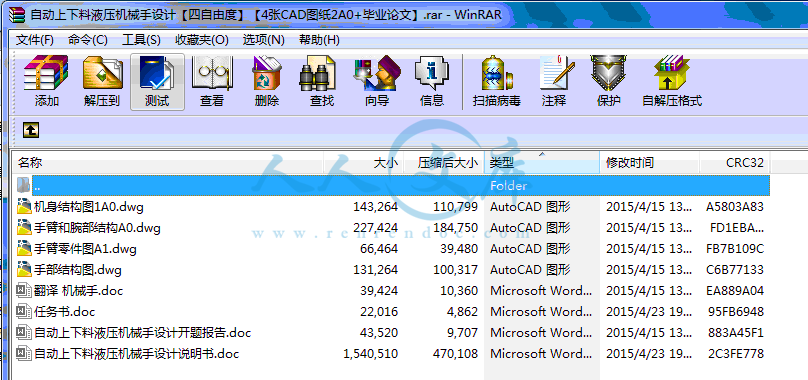The width and height of the screenshot is (808, 380).
Task: Click icon of 手臂和腕部结构A0.dwg
Action: click(x=24, y=228)
